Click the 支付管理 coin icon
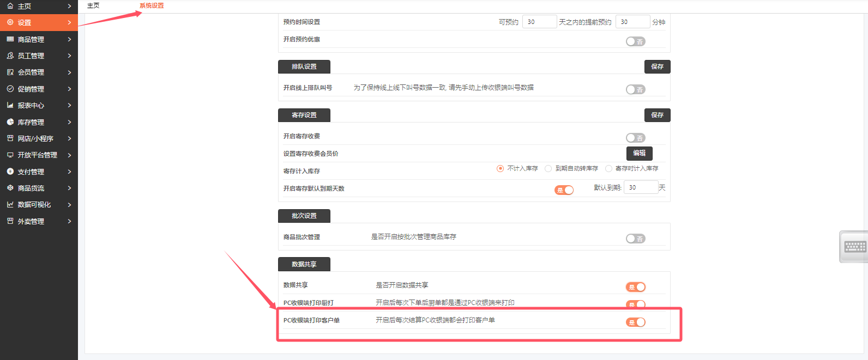This screenshot has height=360, width=868. coord(10,172)
